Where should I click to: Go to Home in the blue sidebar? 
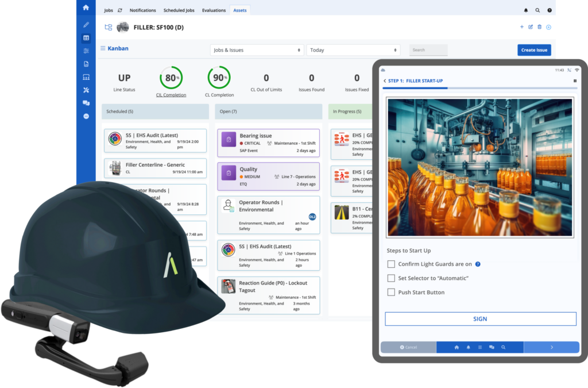(x=86, y=7)
